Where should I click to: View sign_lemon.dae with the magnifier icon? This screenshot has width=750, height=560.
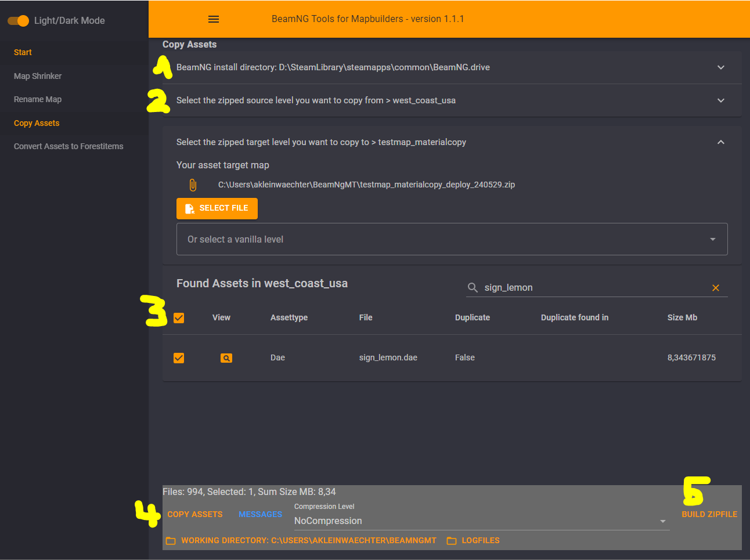click(x=226, y=358)
